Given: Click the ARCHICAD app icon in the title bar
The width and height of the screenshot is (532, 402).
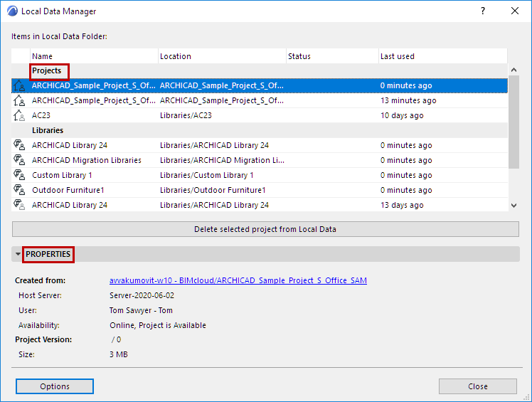Looking at the screenshot, I should (x=12, y=11).
